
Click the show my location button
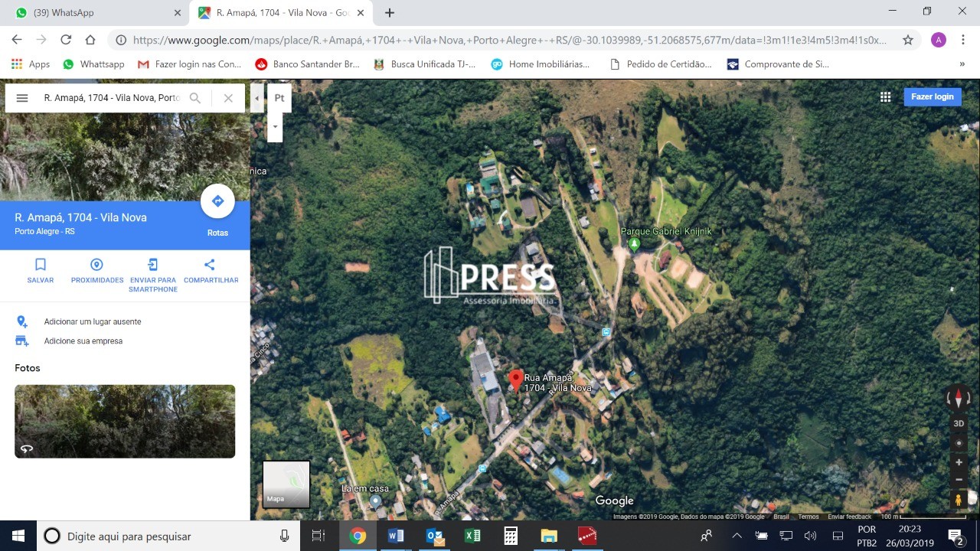tap(959, 443)
